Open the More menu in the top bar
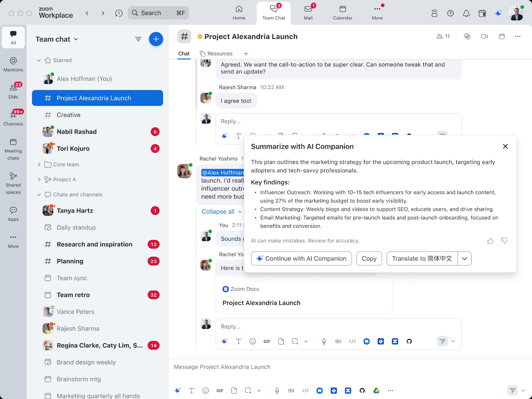The image size is (532, 399). tap(377, 13)
